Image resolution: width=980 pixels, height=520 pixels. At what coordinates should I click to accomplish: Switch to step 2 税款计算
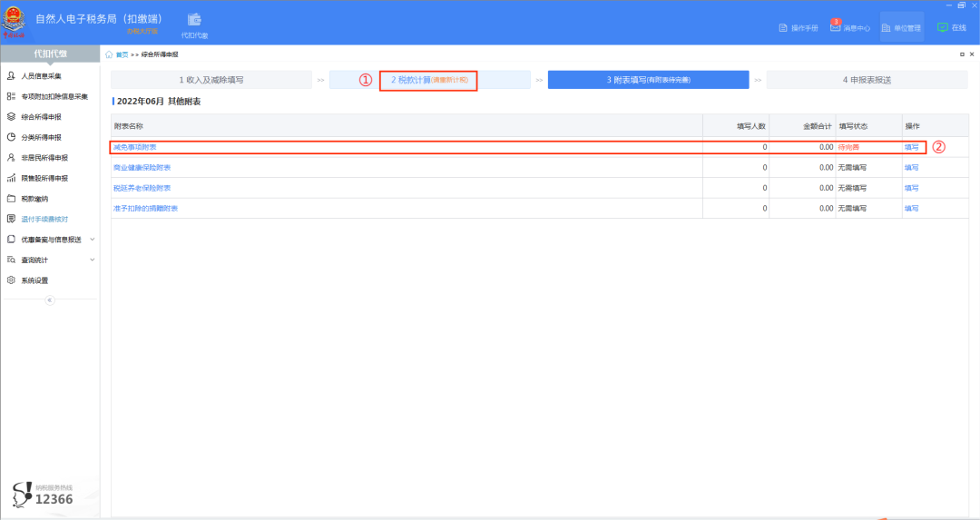click(428, 80)
